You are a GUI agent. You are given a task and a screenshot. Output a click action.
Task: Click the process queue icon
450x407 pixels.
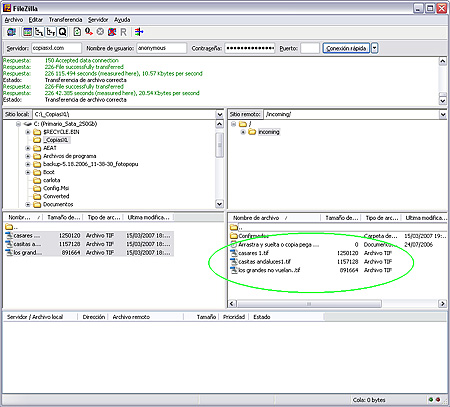89,32
